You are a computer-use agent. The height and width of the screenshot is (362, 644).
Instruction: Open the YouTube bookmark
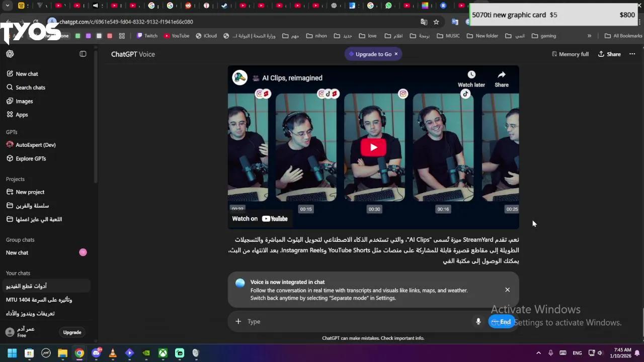coord(177,36)
